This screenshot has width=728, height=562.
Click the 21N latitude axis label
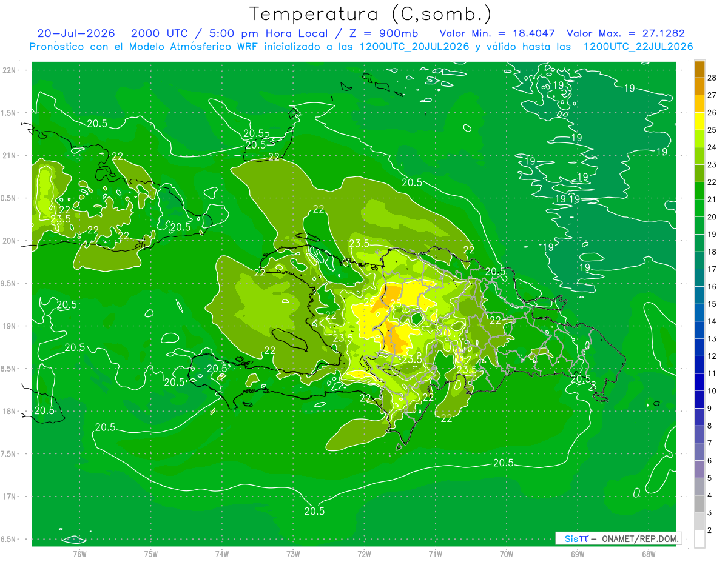coord(10,155)
